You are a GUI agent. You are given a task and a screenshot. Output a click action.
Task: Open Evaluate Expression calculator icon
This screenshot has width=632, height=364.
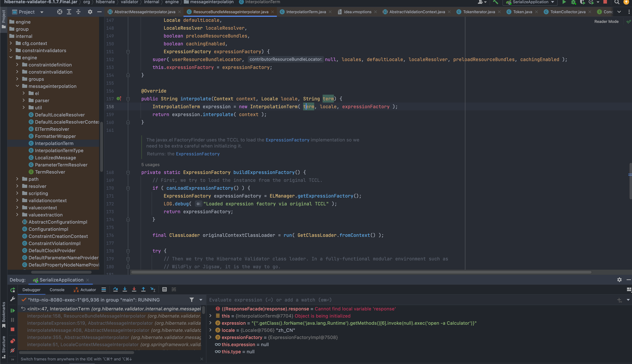pos(165,290)
